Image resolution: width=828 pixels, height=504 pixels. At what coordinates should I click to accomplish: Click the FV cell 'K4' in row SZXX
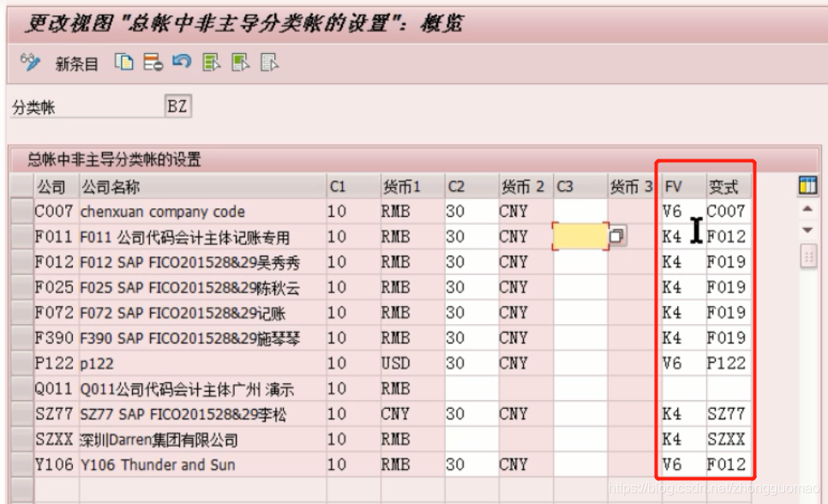coord(684,439)
